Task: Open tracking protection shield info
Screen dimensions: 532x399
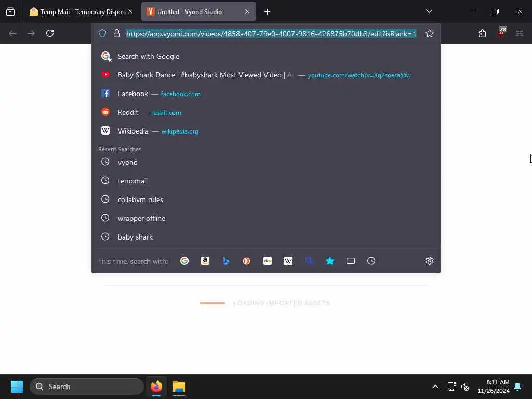Action: point(102,33)
